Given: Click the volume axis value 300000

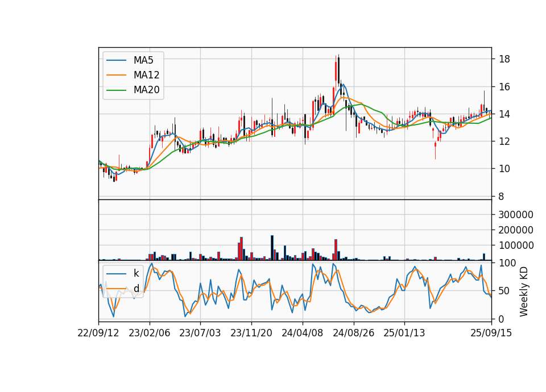Looking at the screenshot, I should click(516, 215).
